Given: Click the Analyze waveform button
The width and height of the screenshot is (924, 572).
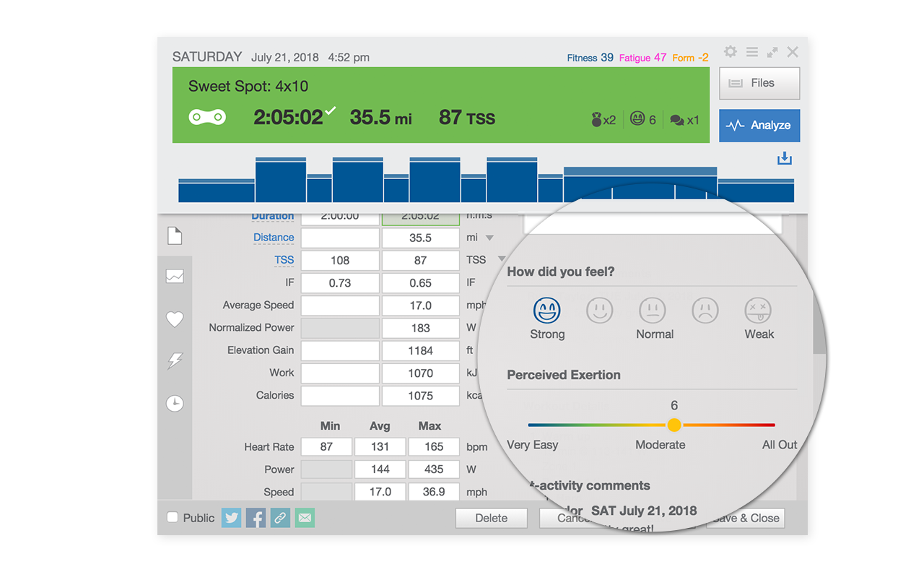Looking at the screenshot, I should tap(759, 125).
